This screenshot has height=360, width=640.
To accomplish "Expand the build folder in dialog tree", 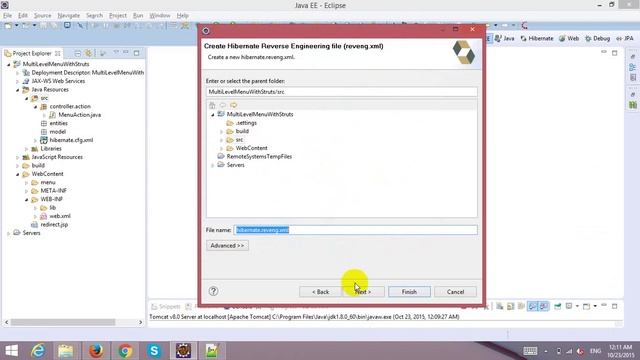I will (222, 131).
